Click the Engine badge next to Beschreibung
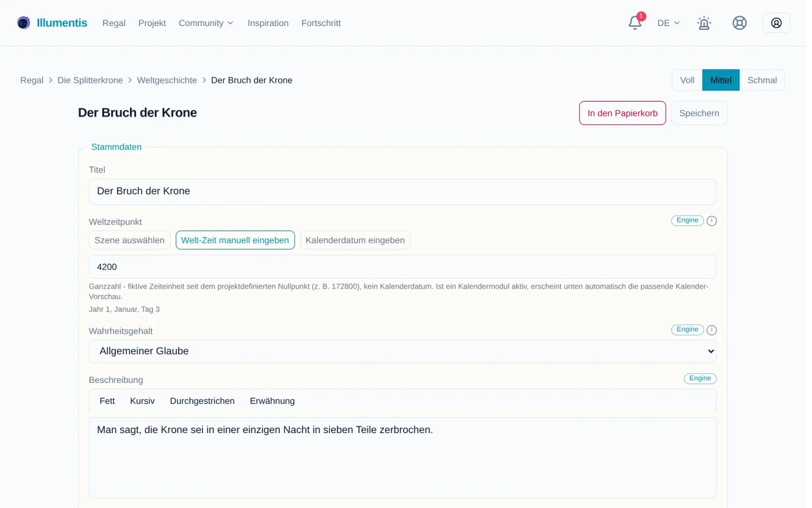This screenshot has width=812, height=508. click(x=700, y=378)
